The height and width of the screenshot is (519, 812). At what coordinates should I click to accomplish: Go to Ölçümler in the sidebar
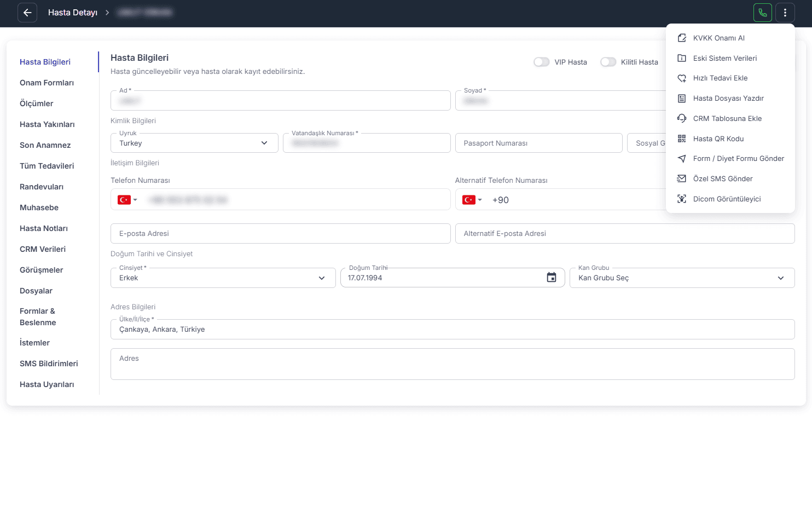[x=37, y=103]
